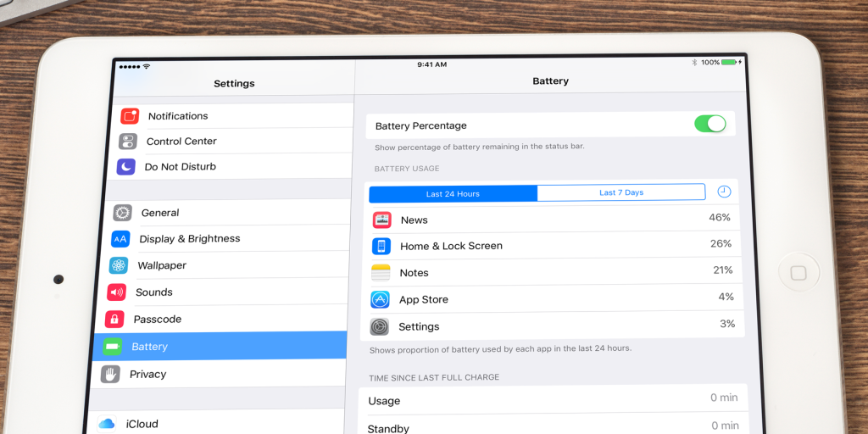The image size is (868, 434).
Task: Tap the Home & Lock Screen label
Action: tap(451, 247)
